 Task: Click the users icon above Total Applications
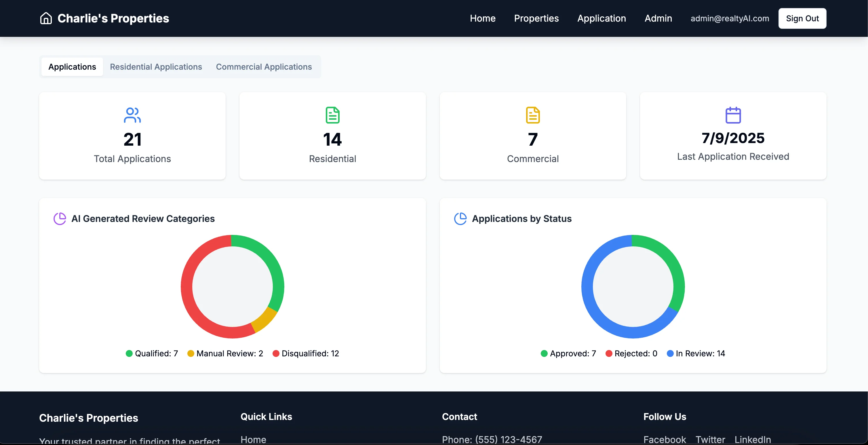tap(132, 115)
